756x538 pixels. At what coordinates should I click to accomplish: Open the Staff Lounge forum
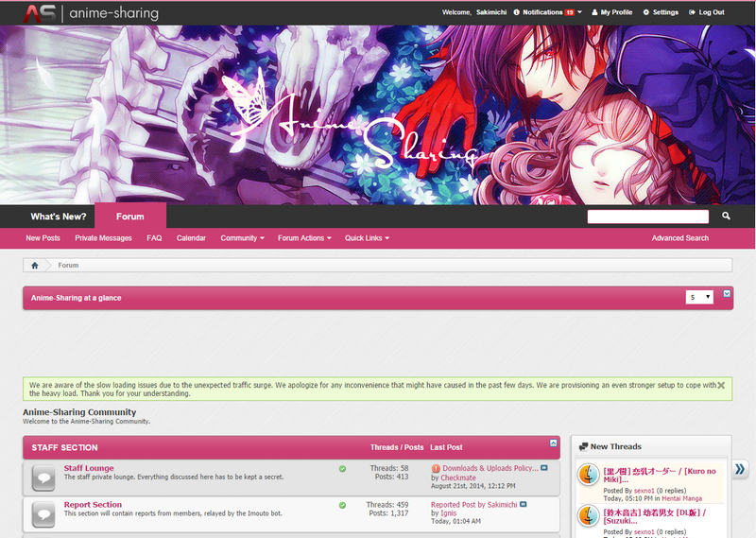[89, 468]
